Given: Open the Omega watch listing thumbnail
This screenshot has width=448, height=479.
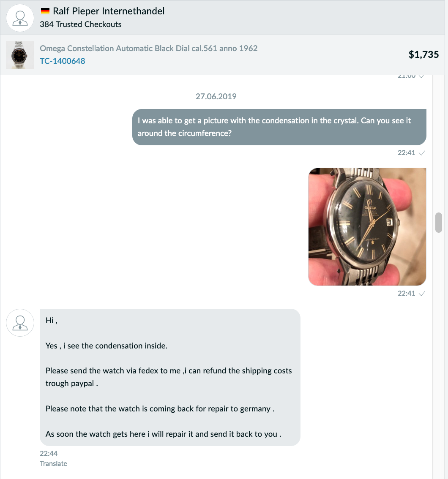Looking at the screenshot, I should coord(20,55).
